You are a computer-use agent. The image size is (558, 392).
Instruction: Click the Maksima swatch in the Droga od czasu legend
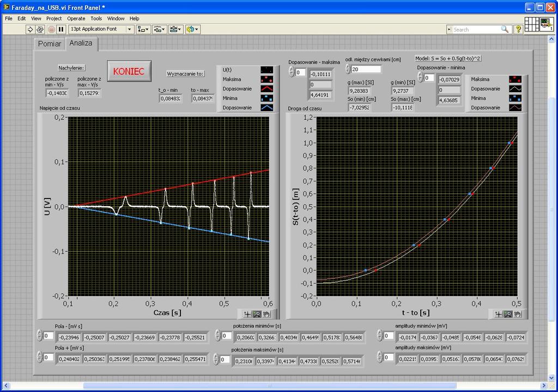tap(515, 80)
